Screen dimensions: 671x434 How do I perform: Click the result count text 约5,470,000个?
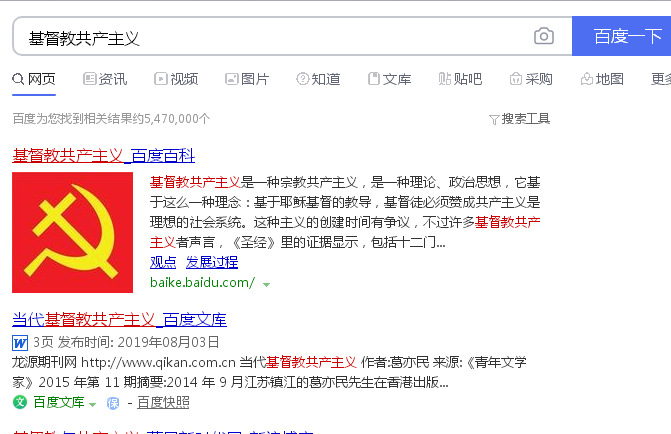[x=171, y=119]
